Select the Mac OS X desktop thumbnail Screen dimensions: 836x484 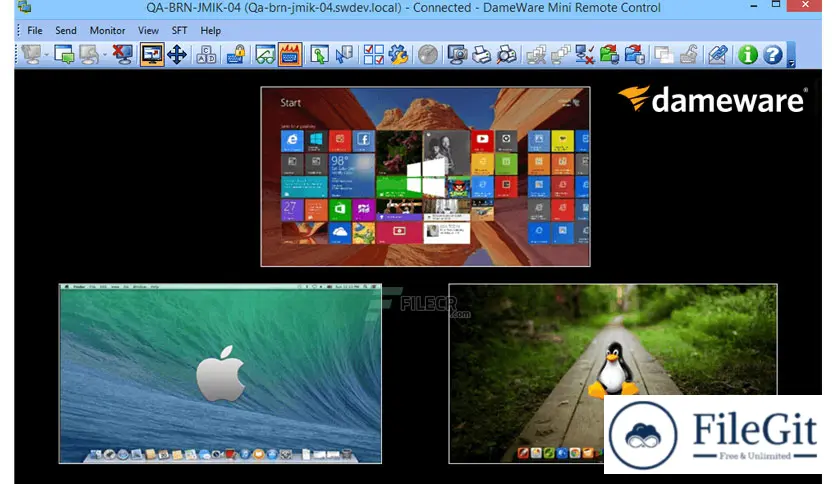pyautogui.click(x=220, y=373)
